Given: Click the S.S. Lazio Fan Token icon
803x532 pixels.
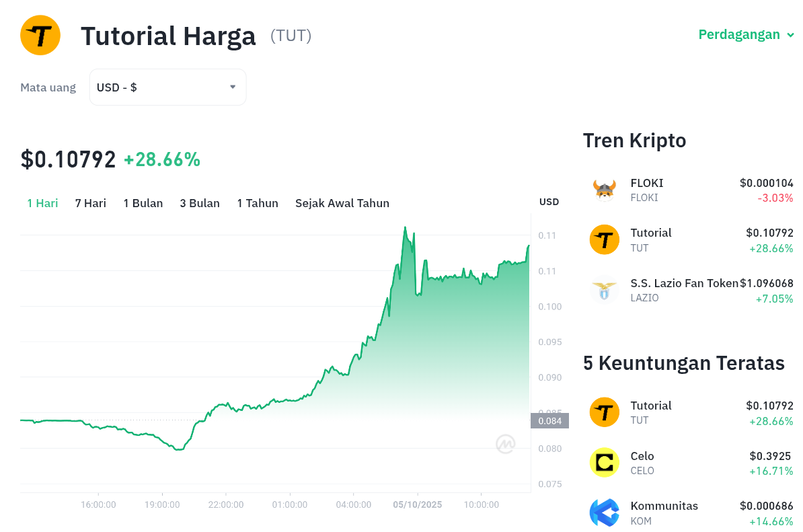Looking at the screenshot, I should [604, 291].
